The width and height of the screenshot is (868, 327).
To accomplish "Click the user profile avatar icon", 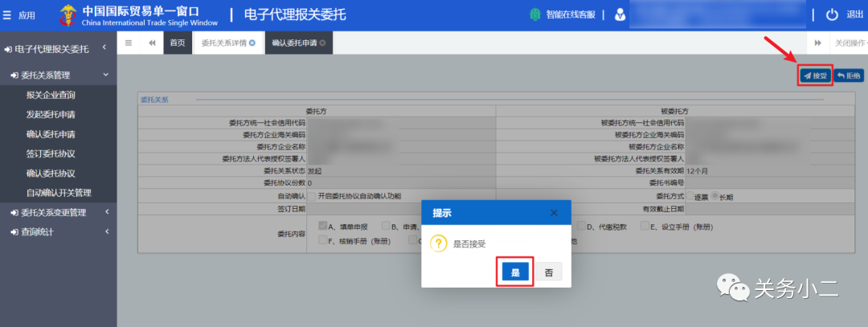I will 620,15.
